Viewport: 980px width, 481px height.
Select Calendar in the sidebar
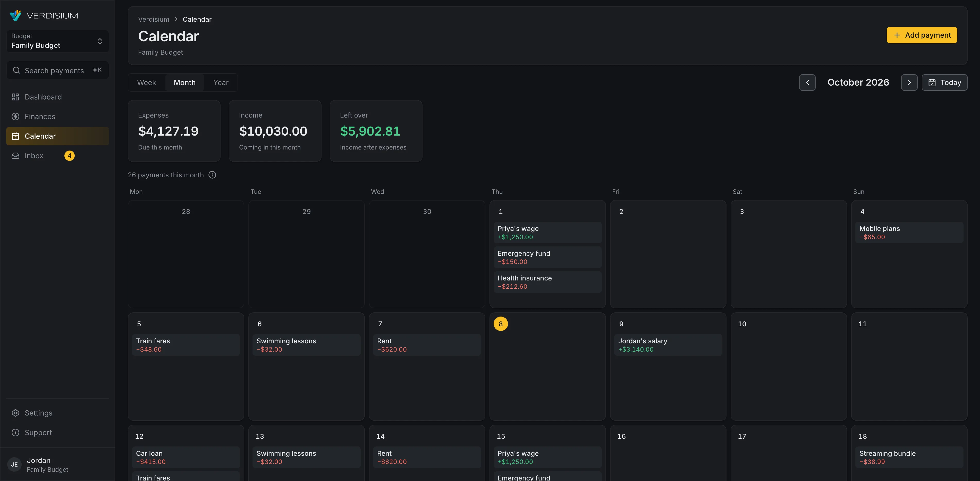(57, 136)
